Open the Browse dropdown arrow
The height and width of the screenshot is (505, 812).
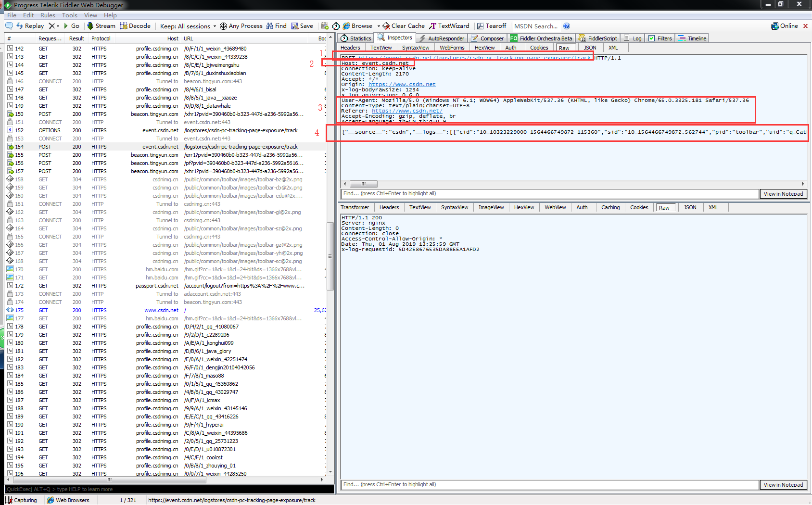(x=379, y=26)
